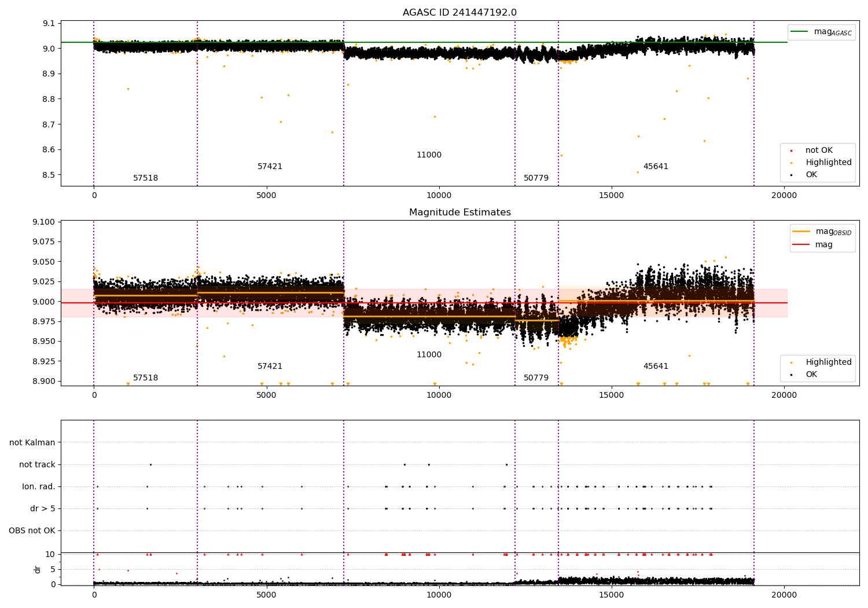Click the "OBS not OK" row label
Image resolution: width=868 pixels, height=608 pixels.
point(32,530)
